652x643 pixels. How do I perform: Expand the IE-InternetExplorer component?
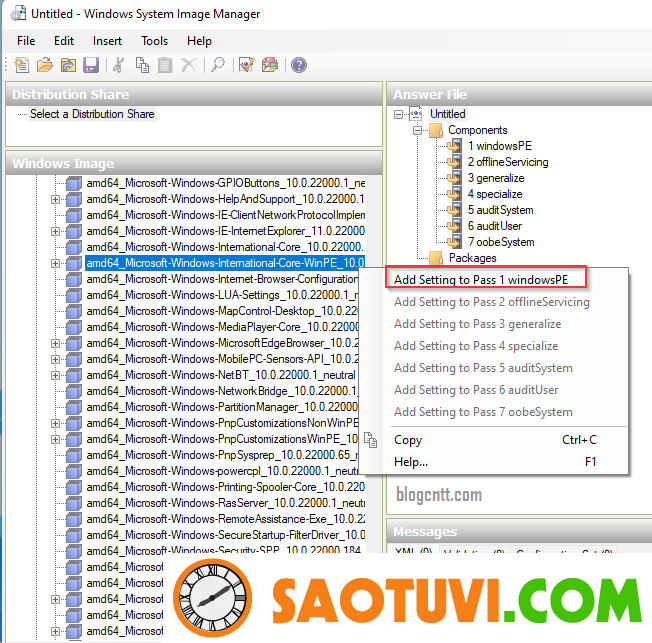pyautogui.click(x=55, y=231)
